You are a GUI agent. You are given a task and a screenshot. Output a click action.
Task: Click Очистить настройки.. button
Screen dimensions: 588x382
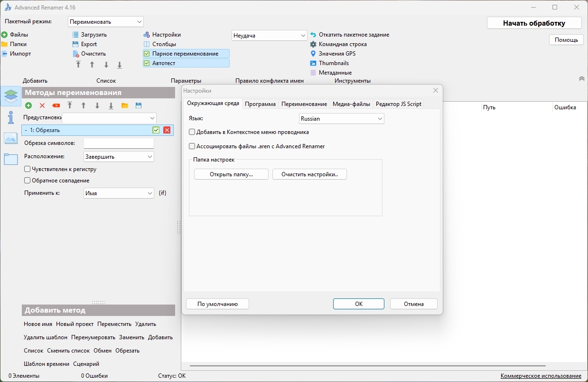pos(309,174)
